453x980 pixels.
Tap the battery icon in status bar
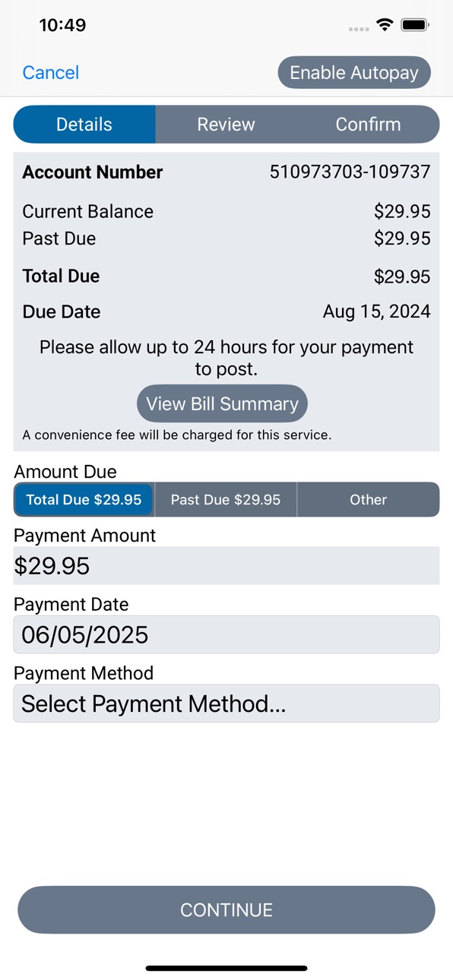(415, 25)
